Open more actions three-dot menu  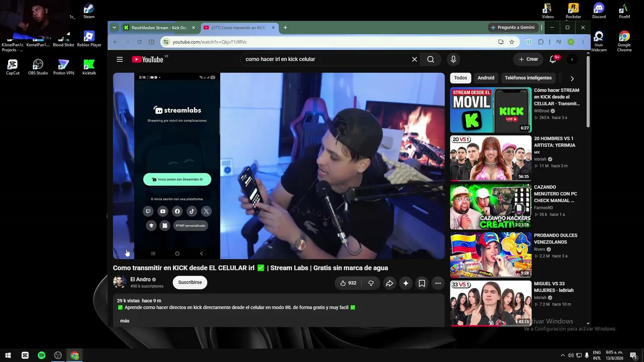coord(438,283)
